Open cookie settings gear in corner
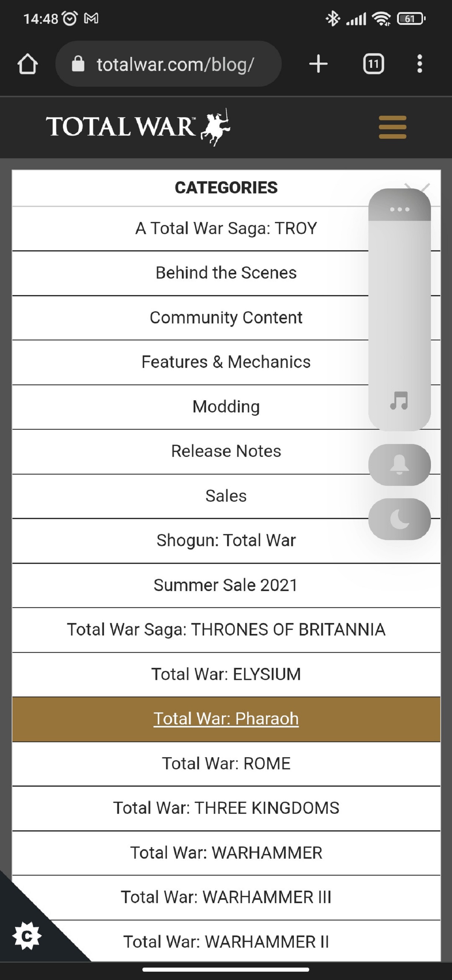This screenshot has height=980, width=452. tap(27, 936)
